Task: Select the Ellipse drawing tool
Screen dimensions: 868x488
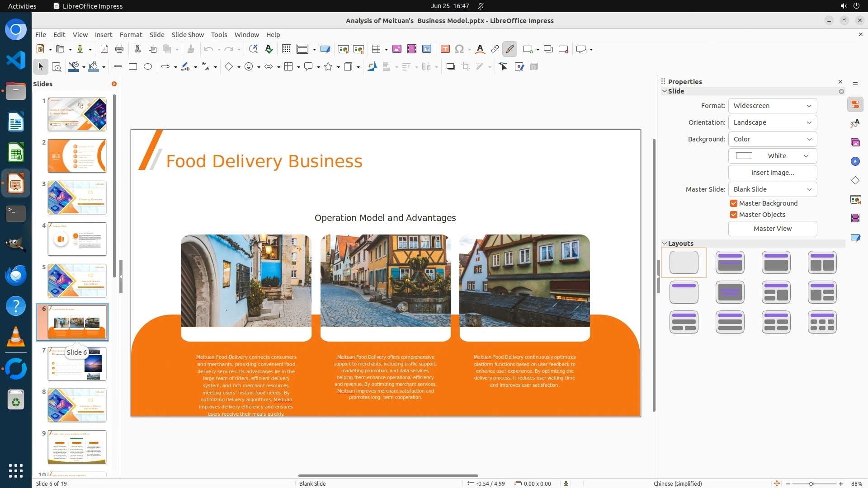Action: tap(148, 67)
